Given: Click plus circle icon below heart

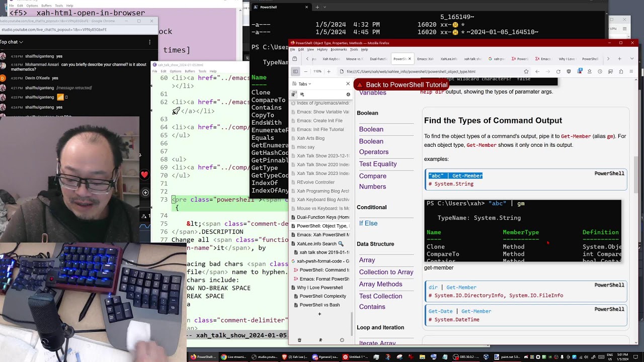Looking at the screenshot, I should [145, 193].
